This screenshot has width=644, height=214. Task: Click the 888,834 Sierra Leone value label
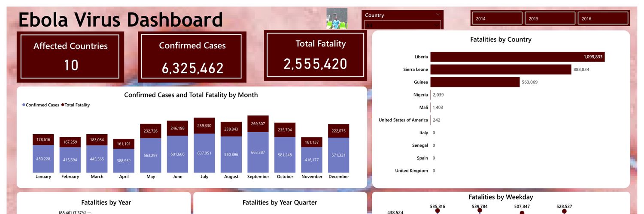click(581, 69)
